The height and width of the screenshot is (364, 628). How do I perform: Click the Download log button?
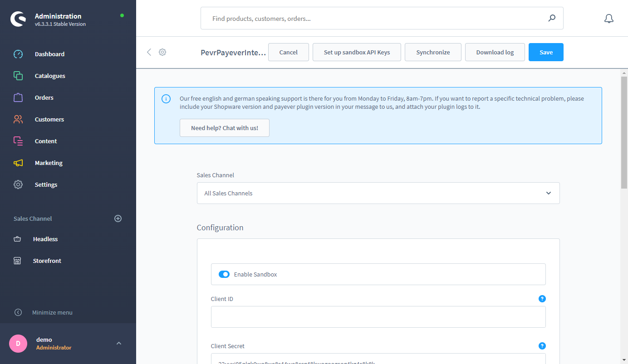point(495,52)
